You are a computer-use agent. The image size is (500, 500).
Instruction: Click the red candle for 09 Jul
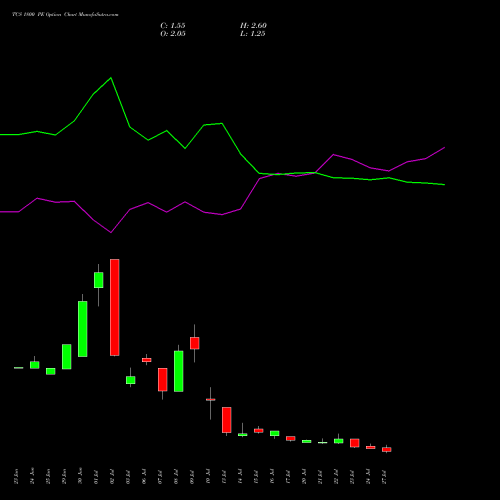(195, 343)
